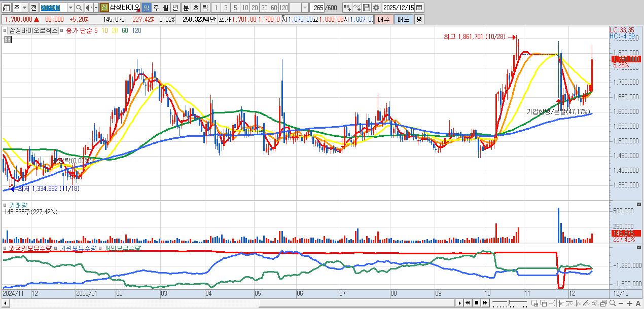Screen dimensions: 644x309
Task: Click the chart image copy icon
Action: point(604,303)
